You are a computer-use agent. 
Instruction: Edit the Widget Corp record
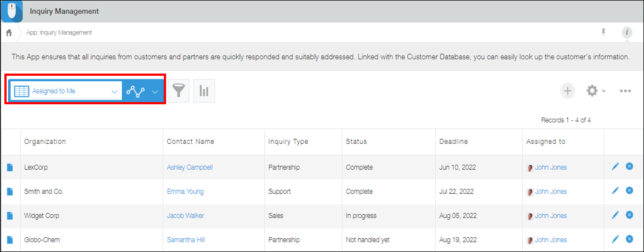pos(615,215)
